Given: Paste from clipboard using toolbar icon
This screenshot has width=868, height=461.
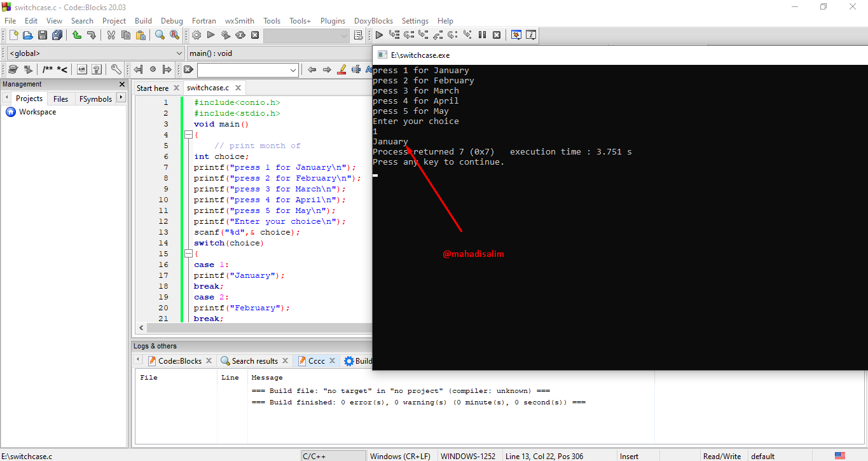Looking at the screenshot, I should click(141, 36).
